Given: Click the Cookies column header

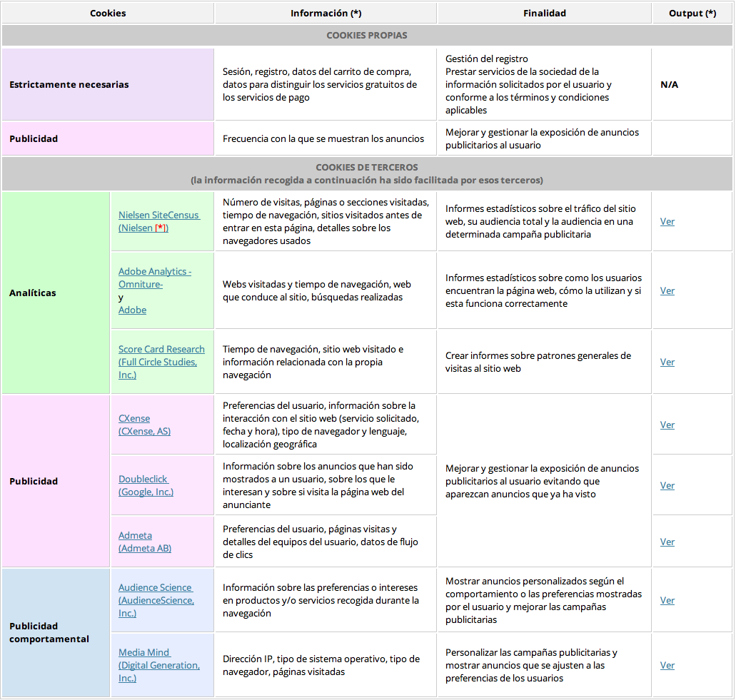Looking at the screenshot, I should (x=108, y=13).
